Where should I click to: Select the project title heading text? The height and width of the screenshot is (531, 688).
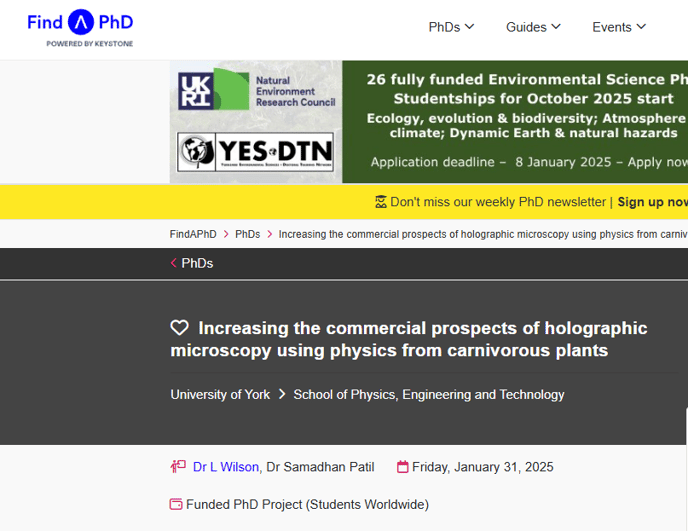tap(409, 339)
